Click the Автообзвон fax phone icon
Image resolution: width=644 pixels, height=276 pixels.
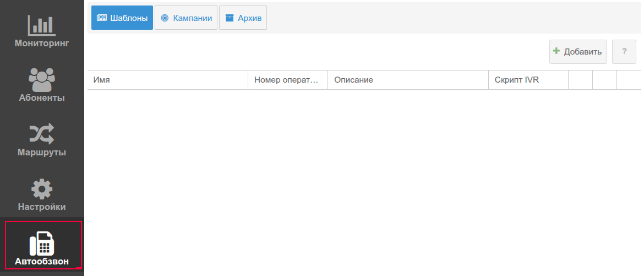pyautogui.click(x=42, y=243)
